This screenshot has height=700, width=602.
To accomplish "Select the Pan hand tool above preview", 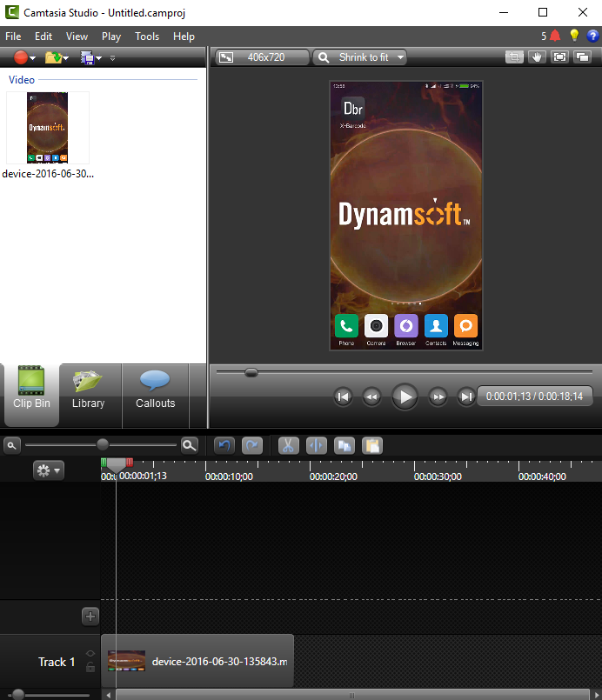I will pos(538,57).
